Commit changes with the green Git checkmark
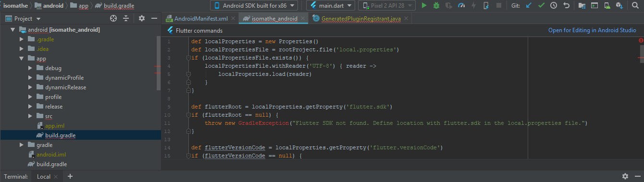 click(x=542, y=6)
